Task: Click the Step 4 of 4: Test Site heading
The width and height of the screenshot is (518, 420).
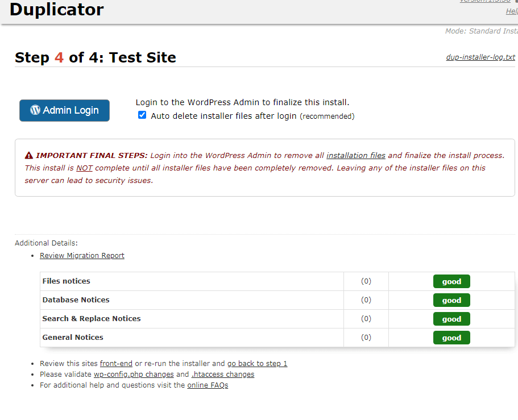Action: tap(96, 57)
